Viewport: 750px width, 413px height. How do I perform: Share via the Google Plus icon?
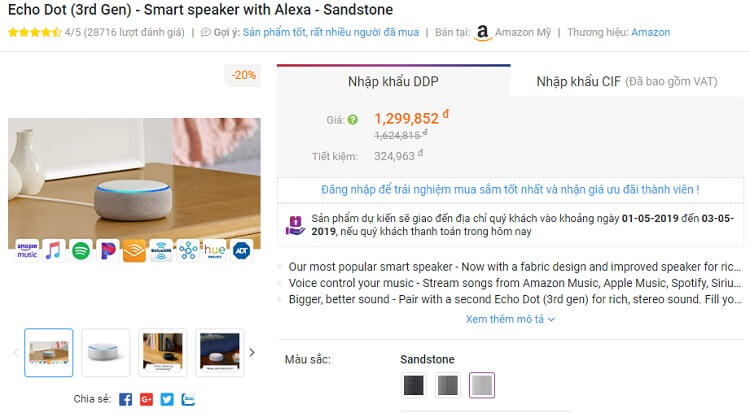point(146,399)
